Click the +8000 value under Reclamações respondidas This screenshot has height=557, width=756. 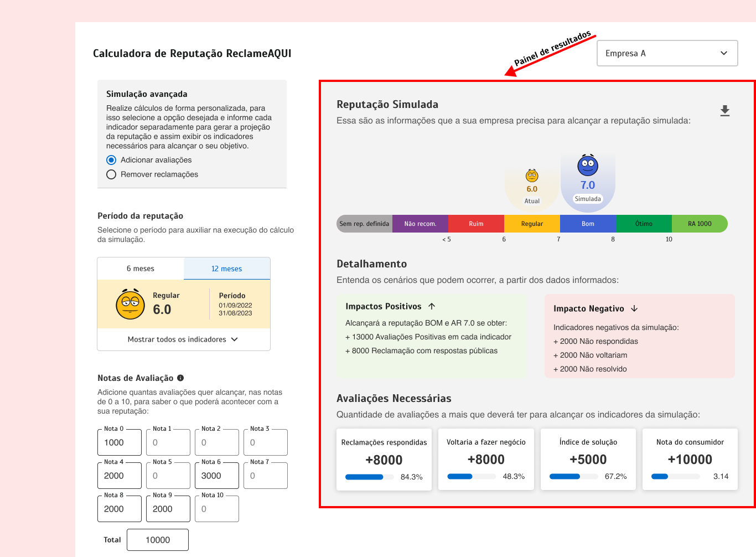coord(384,460)
